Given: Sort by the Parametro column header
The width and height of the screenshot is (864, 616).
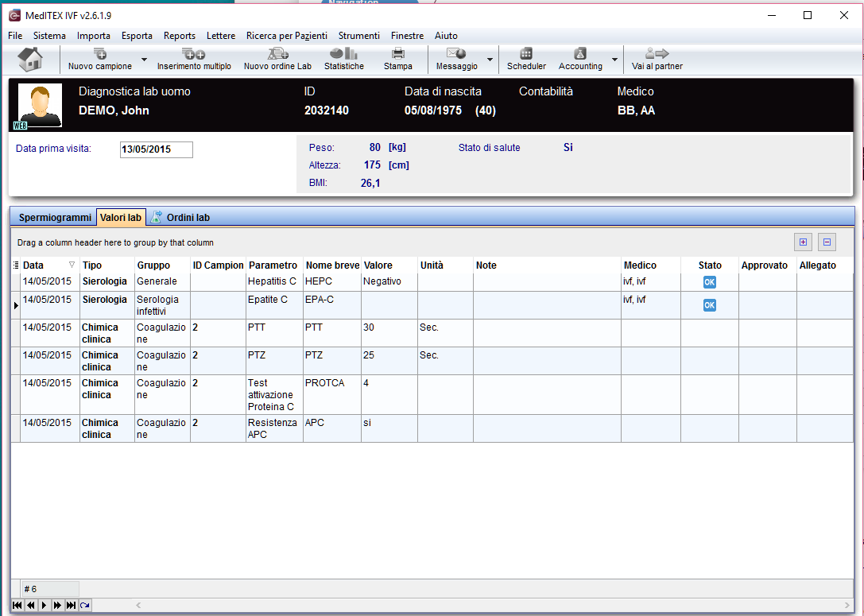Looking at the screenshot, I should click(x=273, y=265).
